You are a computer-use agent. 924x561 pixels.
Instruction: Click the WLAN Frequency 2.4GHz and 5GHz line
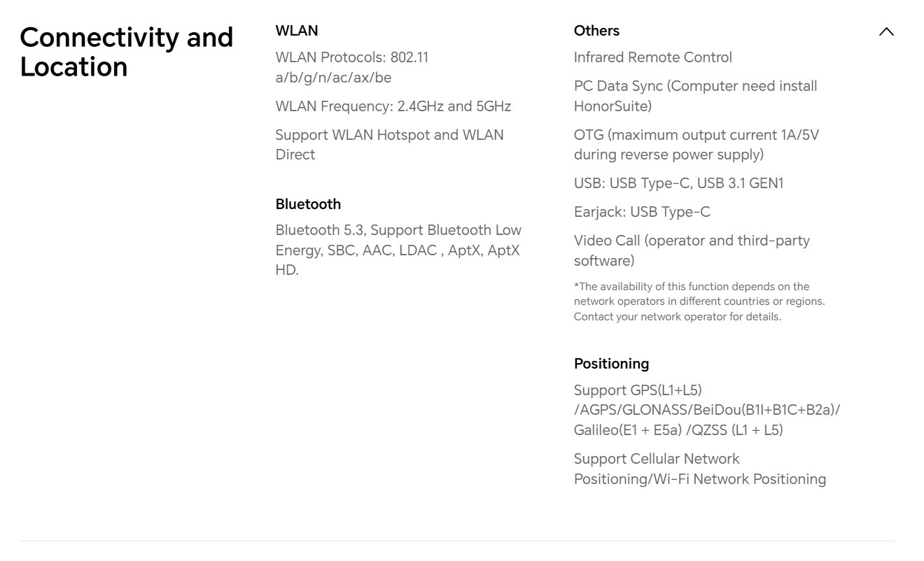point(393,106)
